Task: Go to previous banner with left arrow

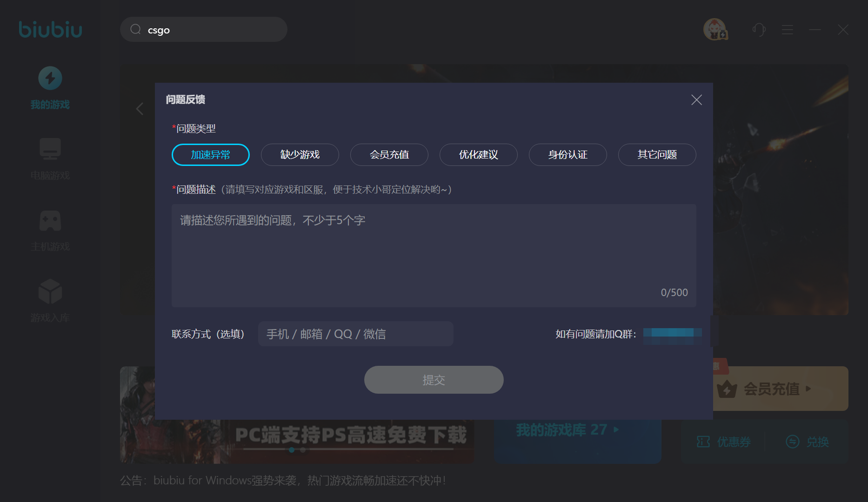Action: pyautogui.click(x=140, y=109)
